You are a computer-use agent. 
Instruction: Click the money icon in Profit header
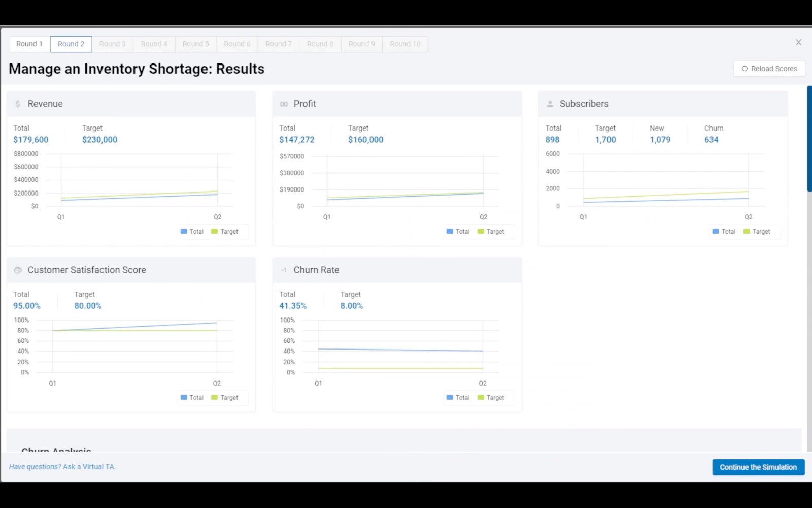(x=284, y=104)
